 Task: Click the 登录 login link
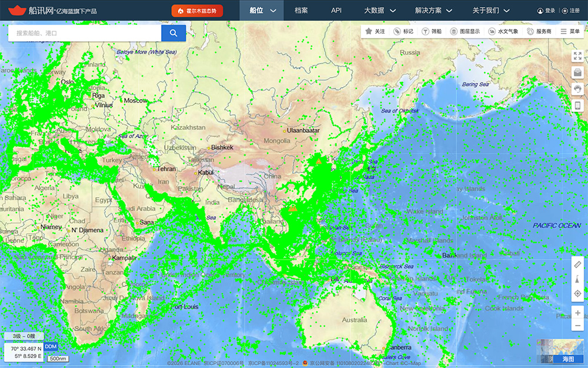[x=546, y=11]
